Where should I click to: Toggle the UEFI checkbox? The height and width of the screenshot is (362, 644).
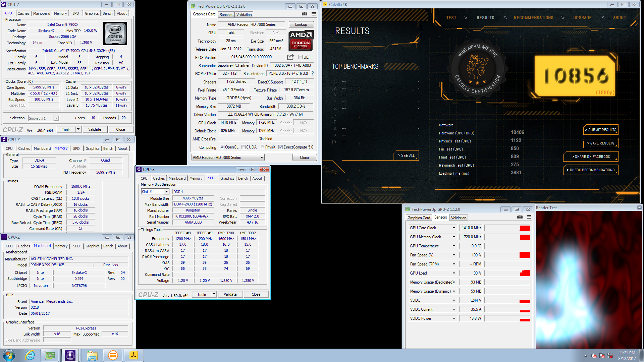coord(300,57)
